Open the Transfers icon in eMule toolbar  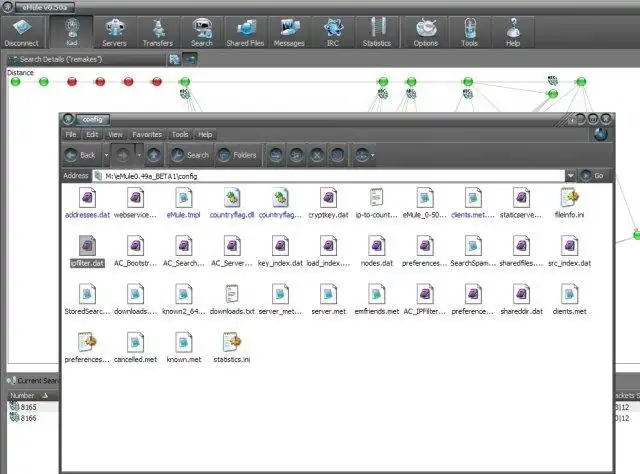[x=158, y=33]
